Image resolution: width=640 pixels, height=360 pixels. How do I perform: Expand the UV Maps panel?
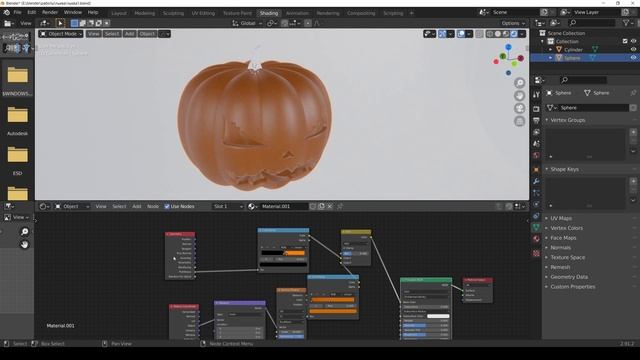coord(561,218)
